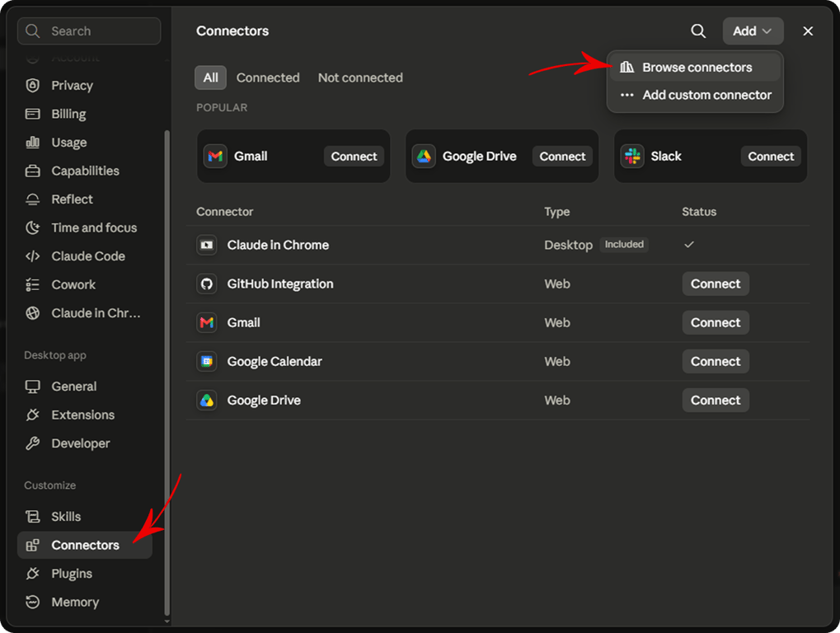Connect the Gmail row in the table
The image size is (840, 633).
pos(716,322)
